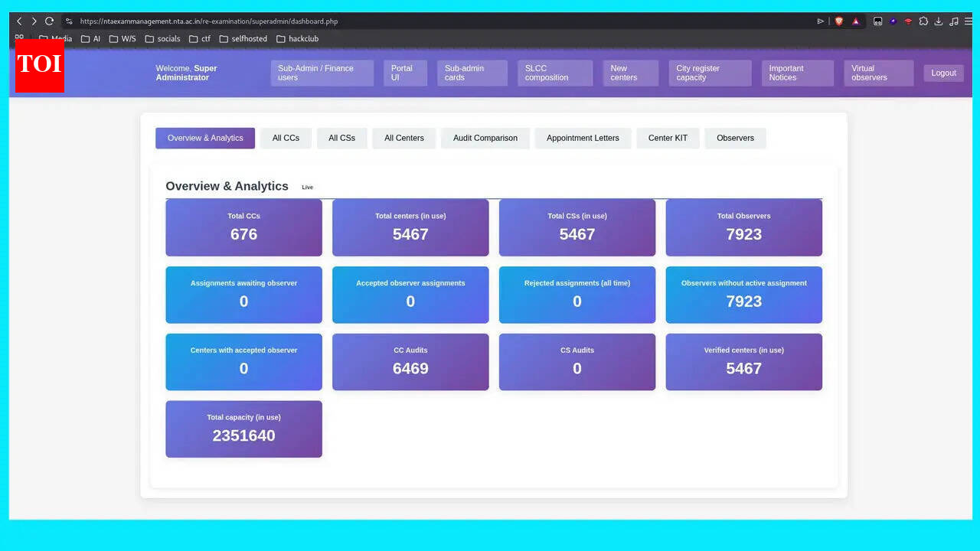Open the Downloads arrow icon
The height and width of the screenshot is (551, 980).
point(939,21)
